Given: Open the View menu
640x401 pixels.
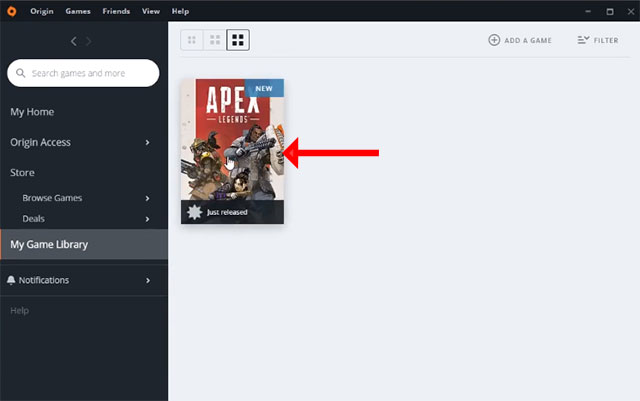Looking at the screenshot, I should 151,11.
